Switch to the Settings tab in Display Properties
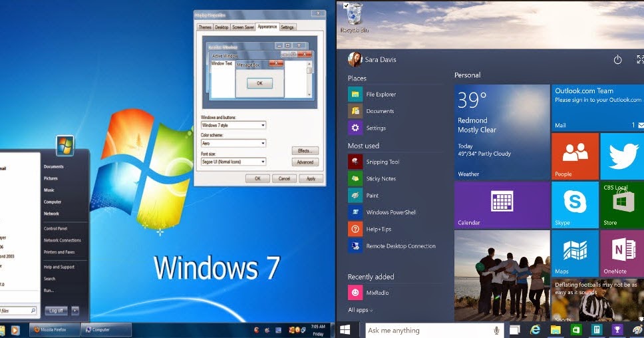Image resolution: width=644 pixels, height=338 pixels. (x=287, y=27)
